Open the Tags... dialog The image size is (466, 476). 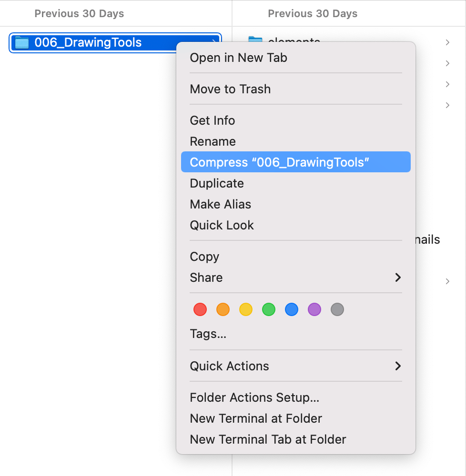coord(295,334)
